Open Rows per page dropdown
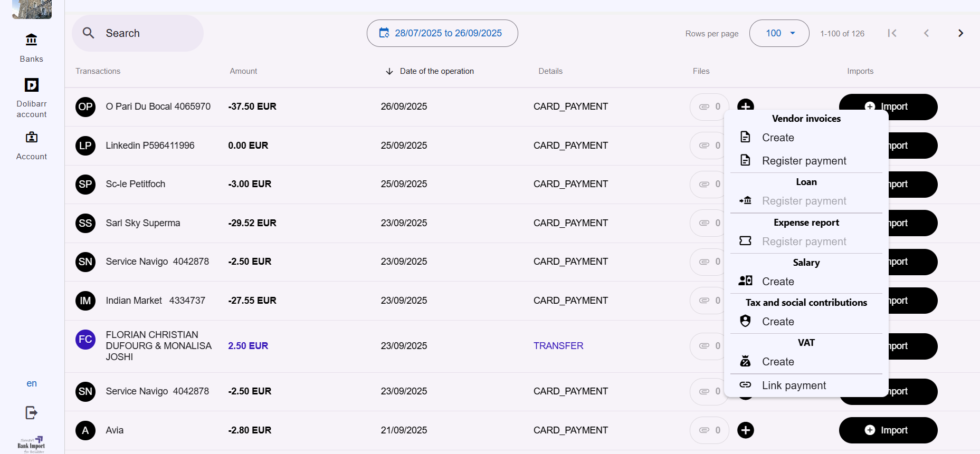980x454 pixels. point(779,33)
